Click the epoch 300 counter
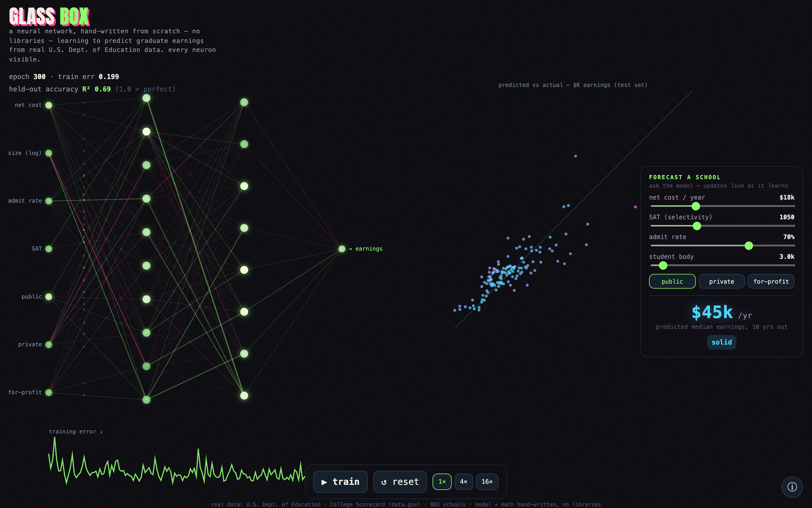 [x=27, y=76]
